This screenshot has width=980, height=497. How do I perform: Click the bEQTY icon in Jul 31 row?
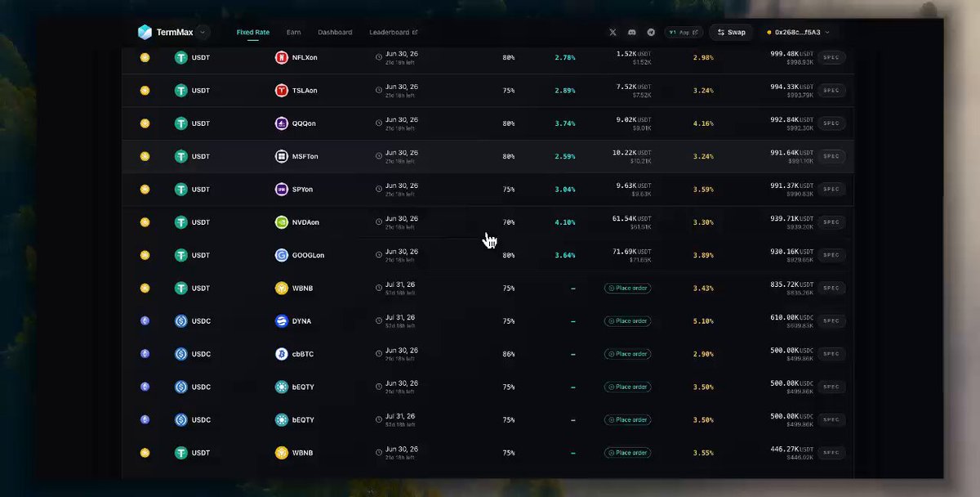(282, 419)
